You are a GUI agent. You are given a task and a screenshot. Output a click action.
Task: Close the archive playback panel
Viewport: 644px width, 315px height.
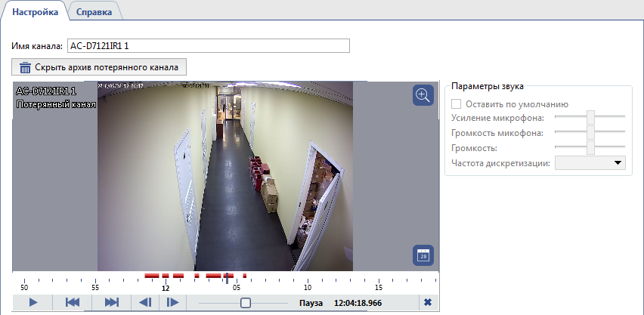(x=428, y=302)
